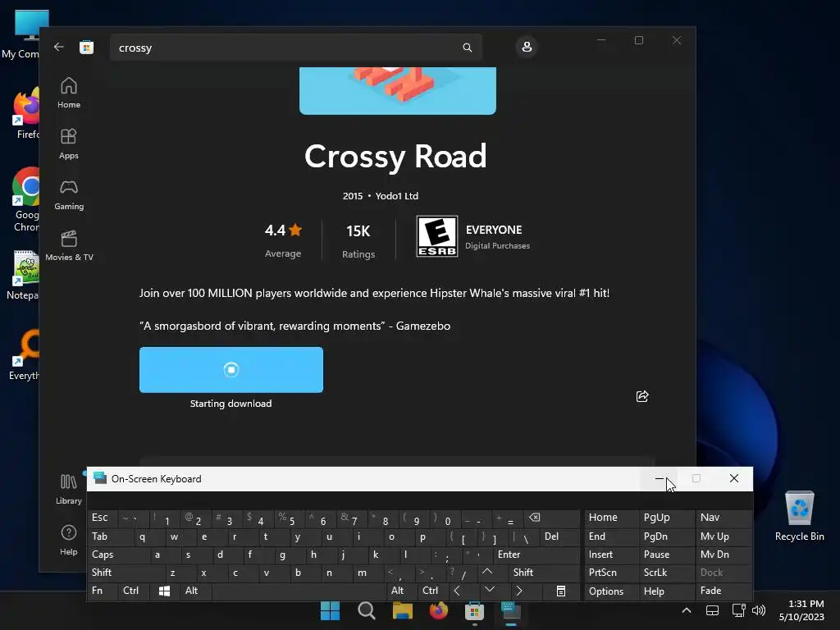This screenshot has width=840, height=630.
Task: Click the share icon for Crossy Road
Action: (642, 396)
